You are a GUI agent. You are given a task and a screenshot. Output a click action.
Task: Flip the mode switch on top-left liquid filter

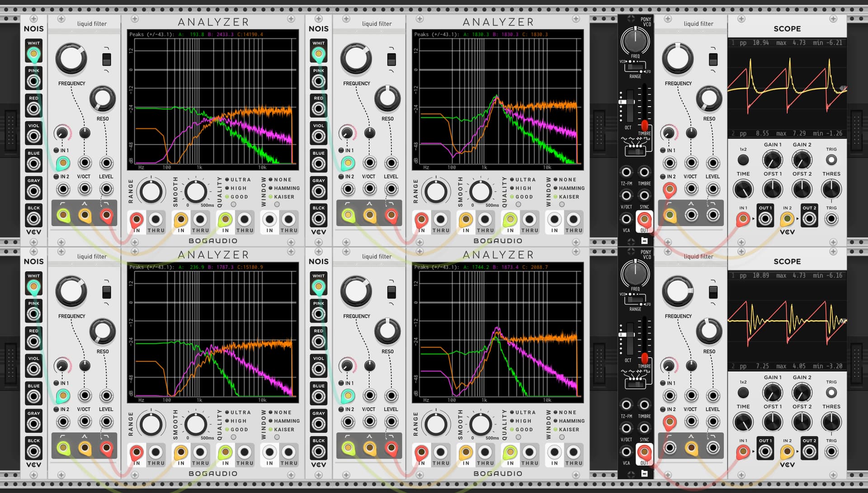pos(107,59)
